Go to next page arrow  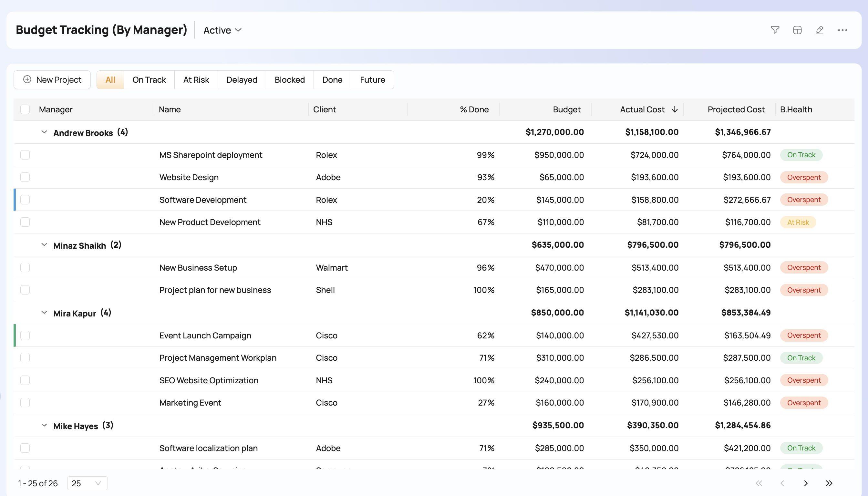[x=806, y=483]
